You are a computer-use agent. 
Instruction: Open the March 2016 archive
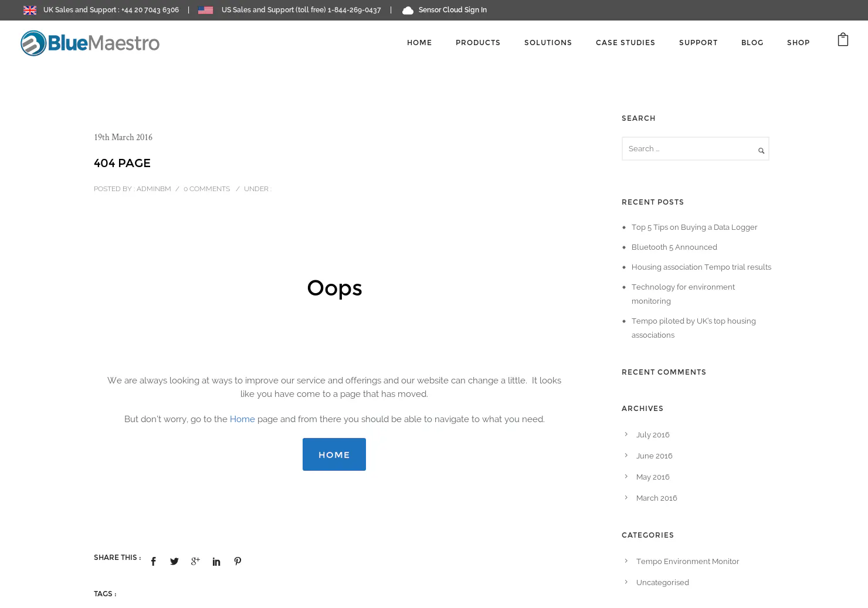657,498
